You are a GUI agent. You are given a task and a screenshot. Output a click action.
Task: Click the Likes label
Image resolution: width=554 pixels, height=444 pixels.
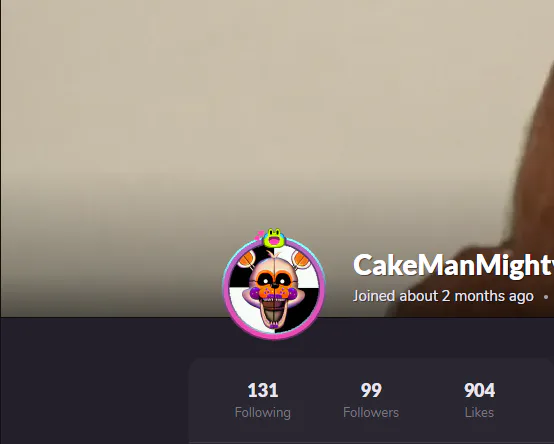[x=479, y=413]
